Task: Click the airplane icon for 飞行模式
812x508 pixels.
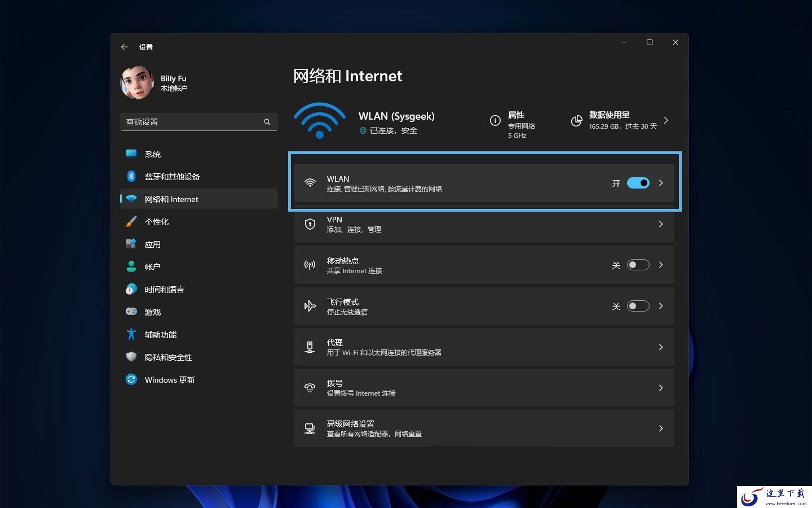Action: (x=310, y=306)
